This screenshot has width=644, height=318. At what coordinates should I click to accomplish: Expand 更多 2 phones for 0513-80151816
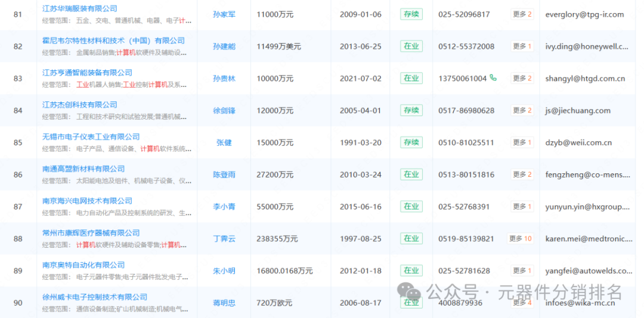click(x=522, y=174)
